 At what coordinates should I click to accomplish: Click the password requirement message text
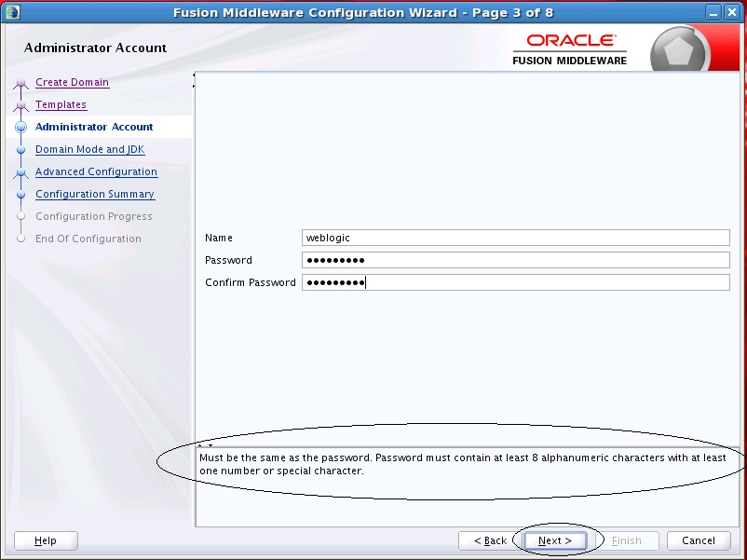[462, 464]
